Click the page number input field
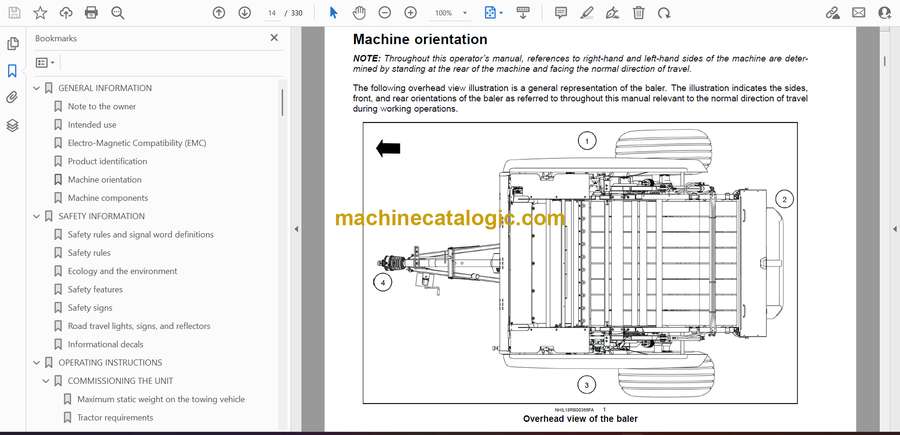900x435 pixels. 273,13
